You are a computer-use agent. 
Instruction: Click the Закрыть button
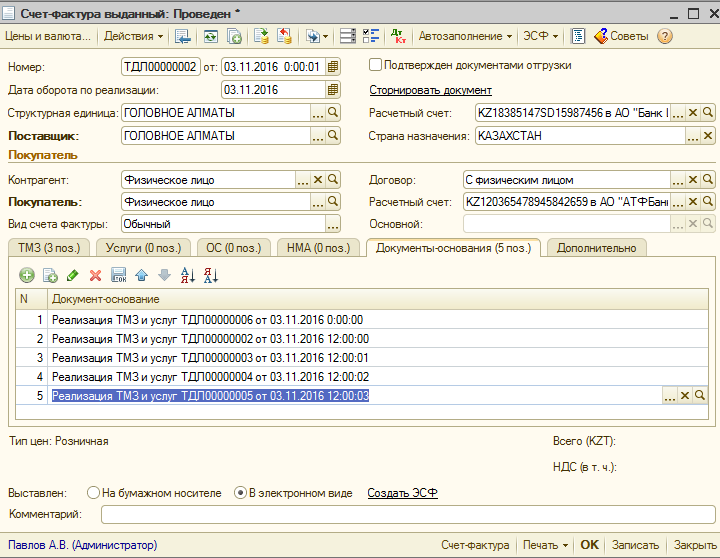point(695,545)
